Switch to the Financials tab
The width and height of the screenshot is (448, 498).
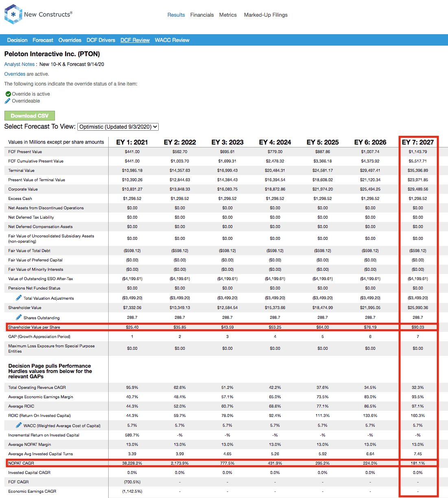coord(202,15)
